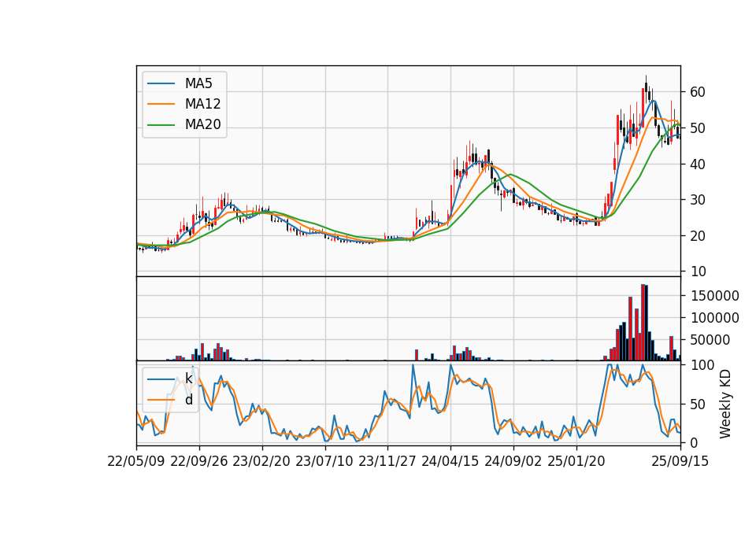Click the tallest red volume bar
The height and width of the screenshot is (543, 756).
pos(643,323)
